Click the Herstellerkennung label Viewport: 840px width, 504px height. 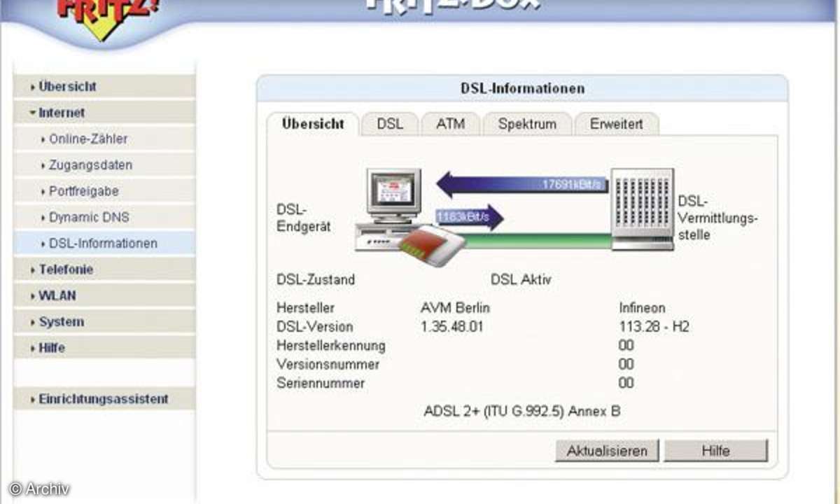tap(331, 346)
